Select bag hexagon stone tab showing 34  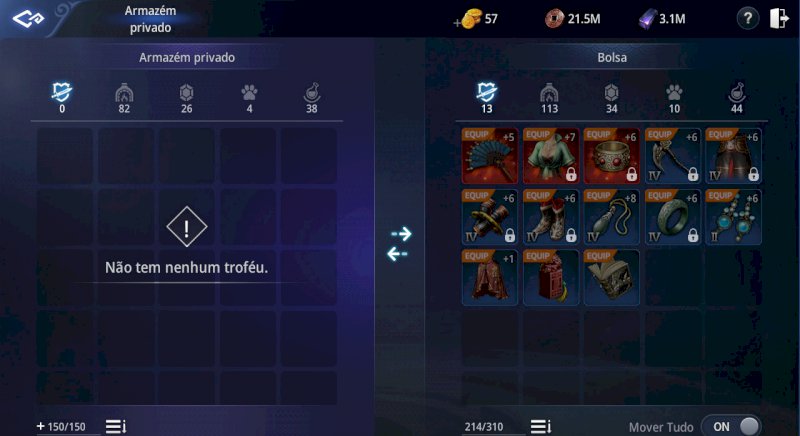[x=612, y=98]
